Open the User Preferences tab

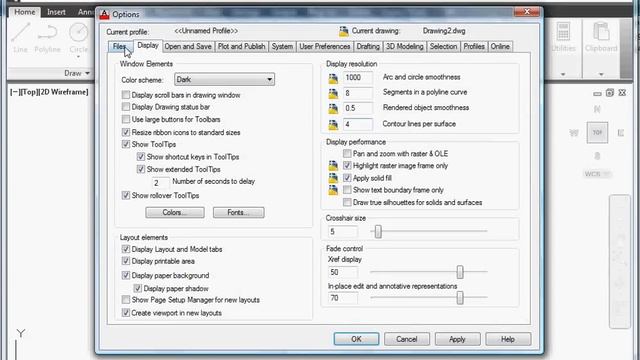[x=324, y=47]
